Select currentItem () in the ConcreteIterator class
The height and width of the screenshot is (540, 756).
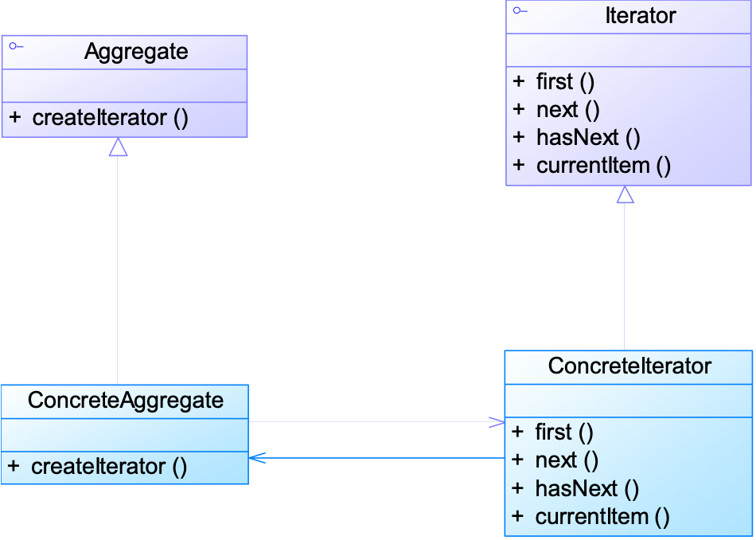pyautogui.click(x=602, y=516)
